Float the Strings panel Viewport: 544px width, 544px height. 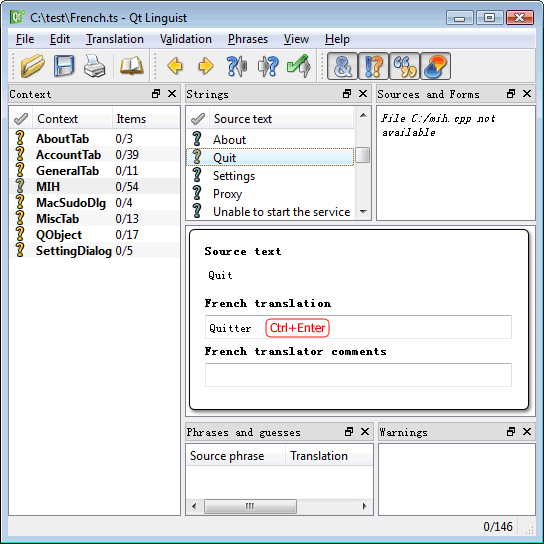(x=347, y=94)
